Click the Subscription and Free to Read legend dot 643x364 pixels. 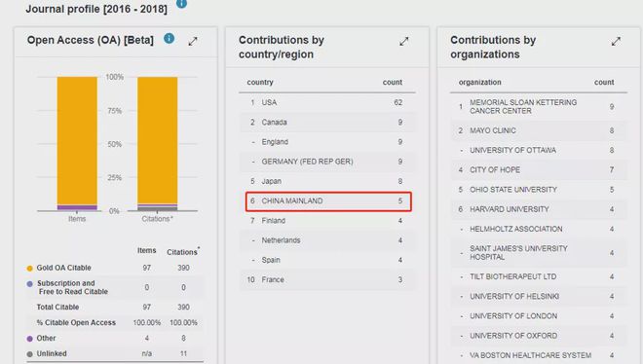click(29, 284)
